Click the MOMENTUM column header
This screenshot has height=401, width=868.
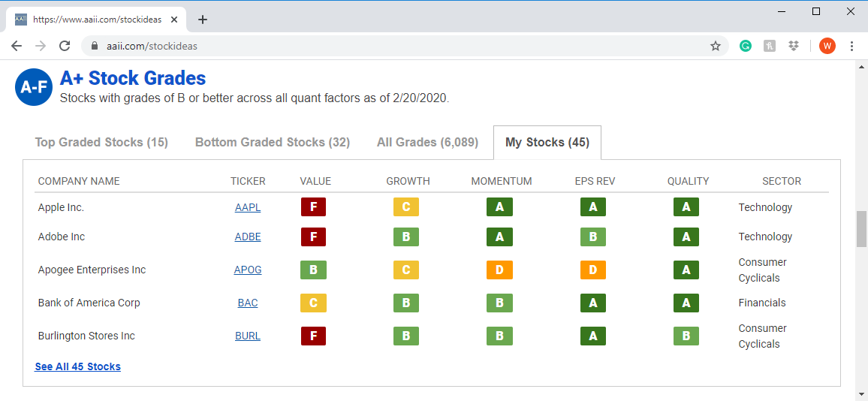coord(502,181)
